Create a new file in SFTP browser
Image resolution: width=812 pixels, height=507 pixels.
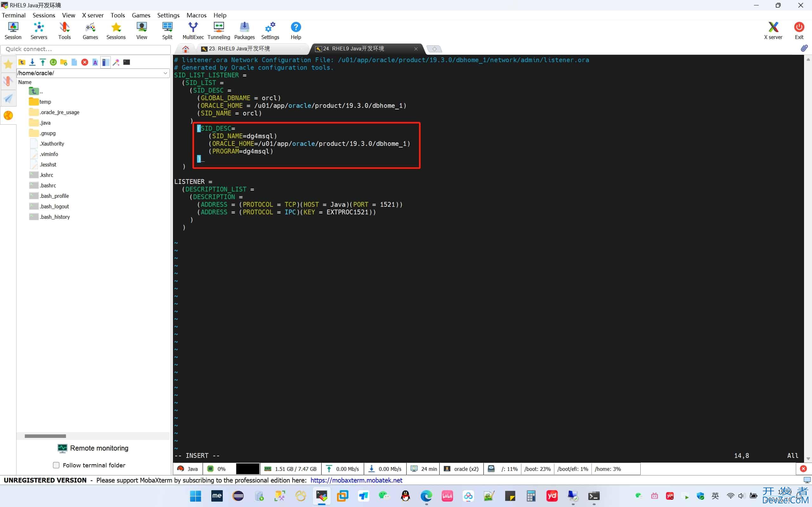pos(74,62)
